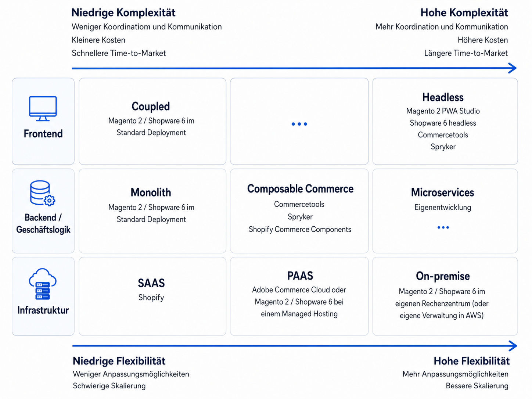Click the three dots under Eigenentwicklung
Viewport: 532px width, 399px height.
coord(443,227)
